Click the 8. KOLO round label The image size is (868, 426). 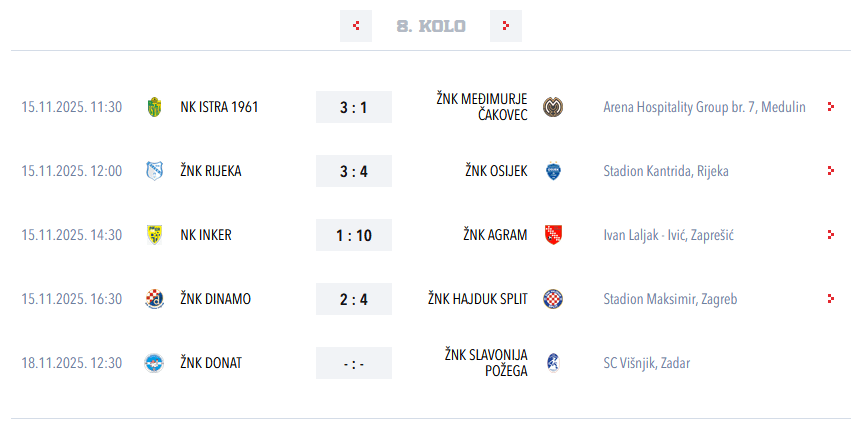tap(431, 26)
